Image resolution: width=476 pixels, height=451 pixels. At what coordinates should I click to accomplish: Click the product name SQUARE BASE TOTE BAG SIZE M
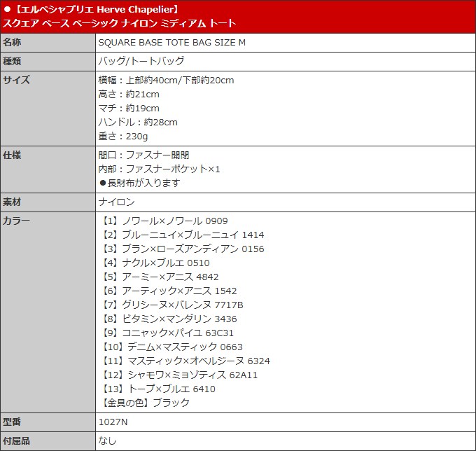click(171, 42)
